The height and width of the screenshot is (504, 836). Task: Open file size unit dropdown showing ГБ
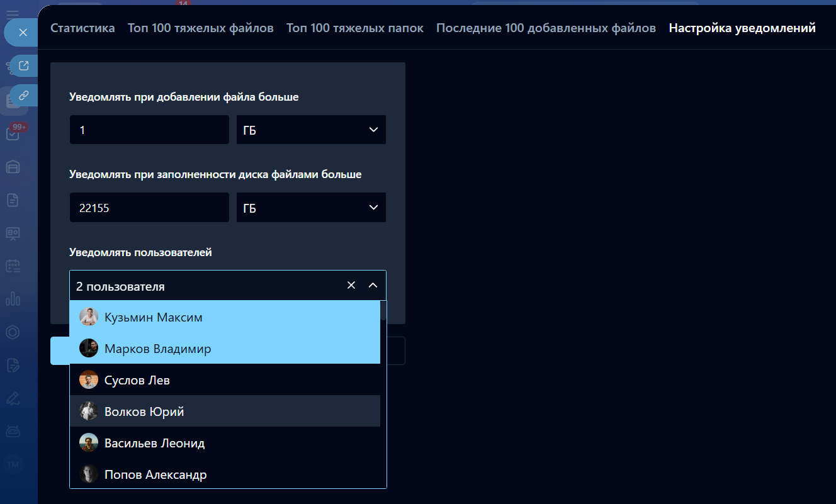coord(311,130)
